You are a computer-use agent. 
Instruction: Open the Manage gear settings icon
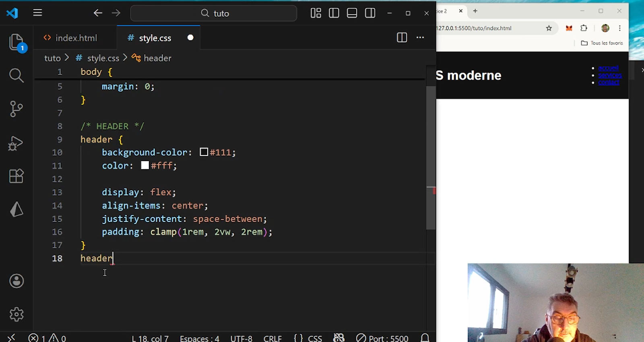pos(17,314)
